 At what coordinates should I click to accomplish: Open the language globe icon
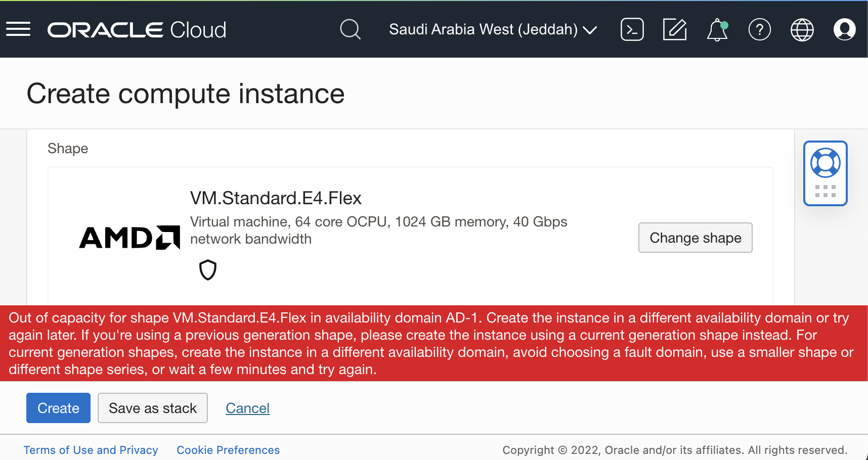point(802,29)
